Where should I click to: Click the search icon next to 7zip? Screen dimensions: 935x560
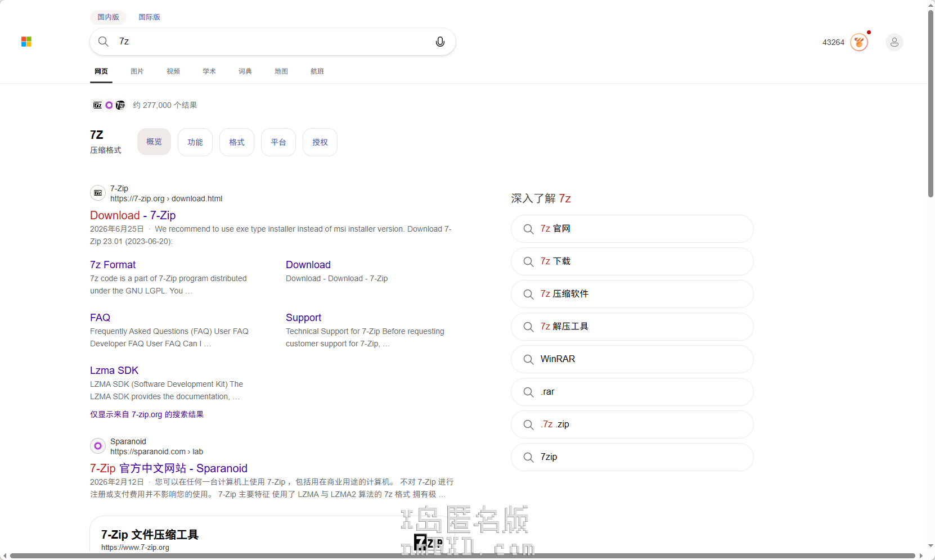528,457
